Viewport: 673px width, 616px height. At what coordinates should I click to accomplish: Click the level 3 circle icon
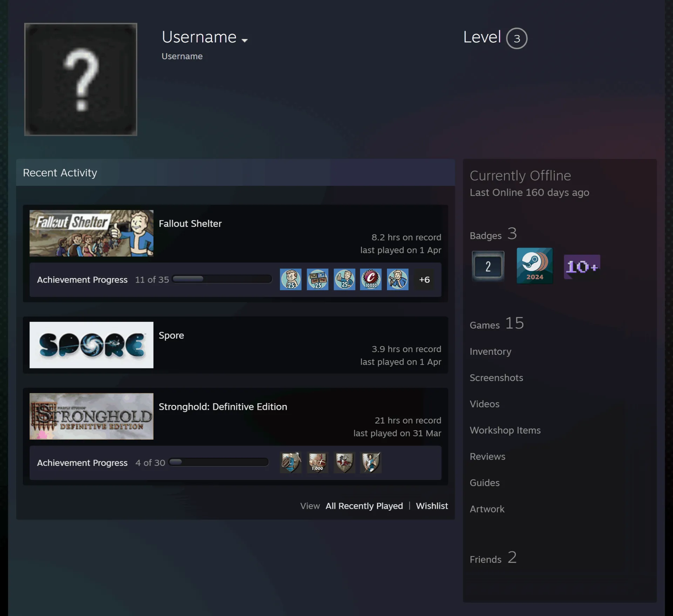(517, 38)
